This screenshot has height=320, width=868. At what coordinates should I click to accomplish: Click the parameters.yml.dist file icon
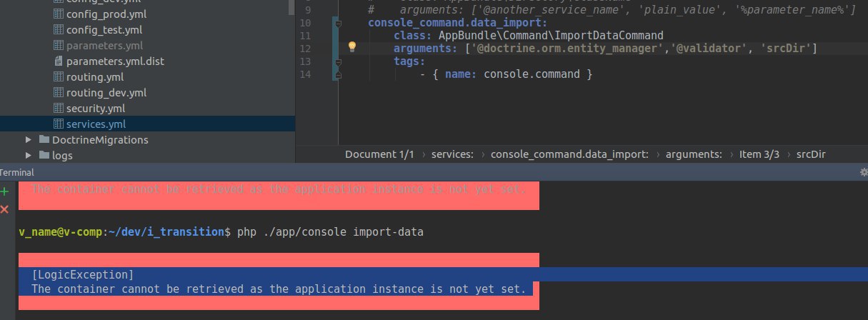(x=59, y=61)
